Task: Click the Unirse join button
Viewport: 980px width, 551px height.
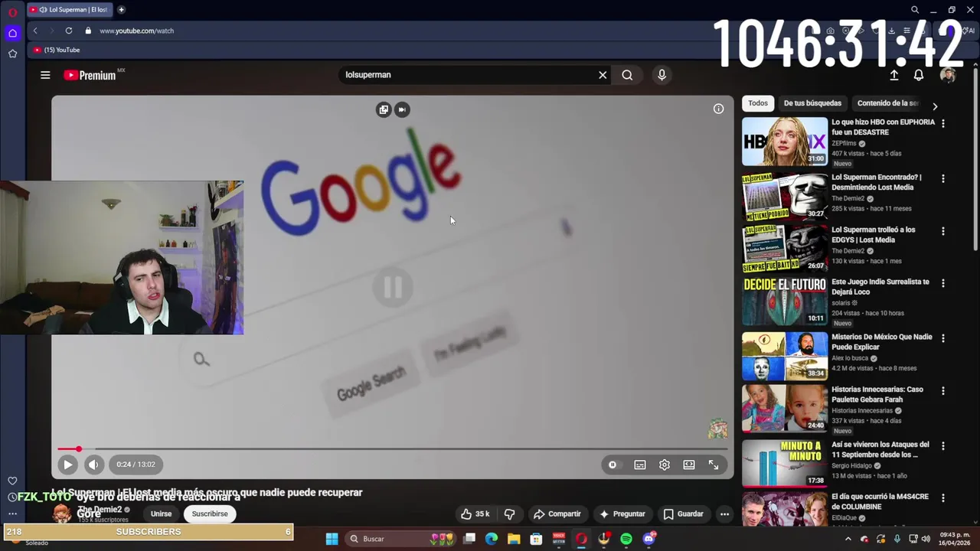Action: [161, 514]
